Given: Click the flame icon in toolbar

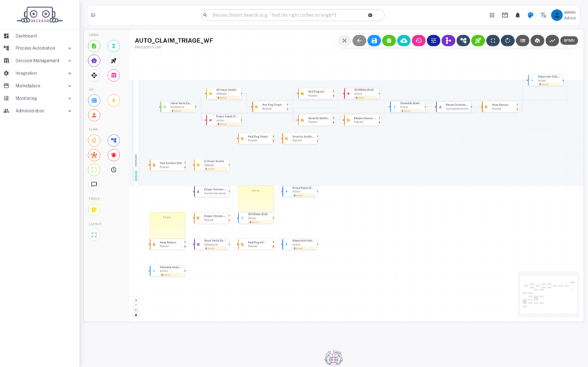Looking at the screenshot, I should click(x=538, y=40).
